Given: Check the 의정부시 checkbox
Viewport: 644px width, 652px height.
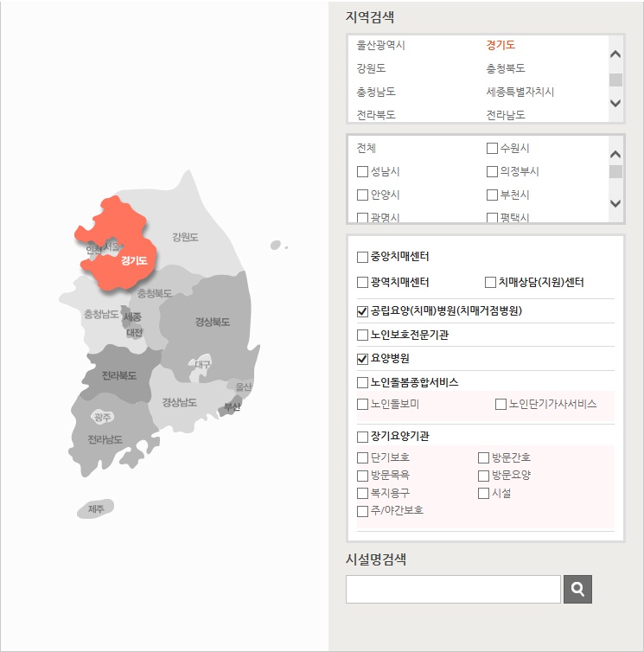Looking at the screenshot, I should 492,171.
